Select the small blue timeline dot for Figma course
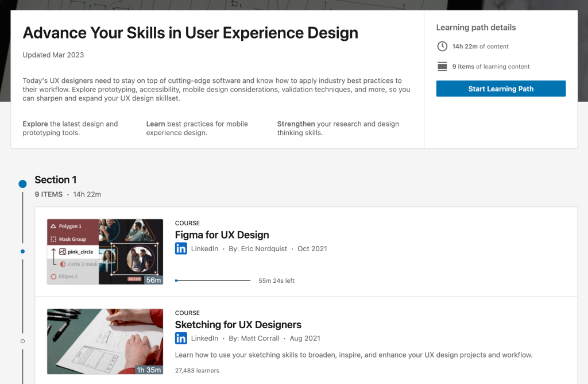Viewport: 588px width, 384px height. click(22, 251)
